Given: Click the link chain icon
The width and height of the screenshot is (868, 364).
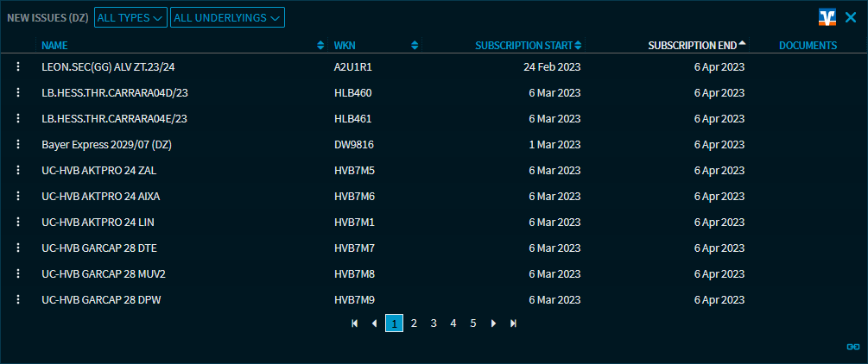Looking at the screenshot, I should (852, 347).
